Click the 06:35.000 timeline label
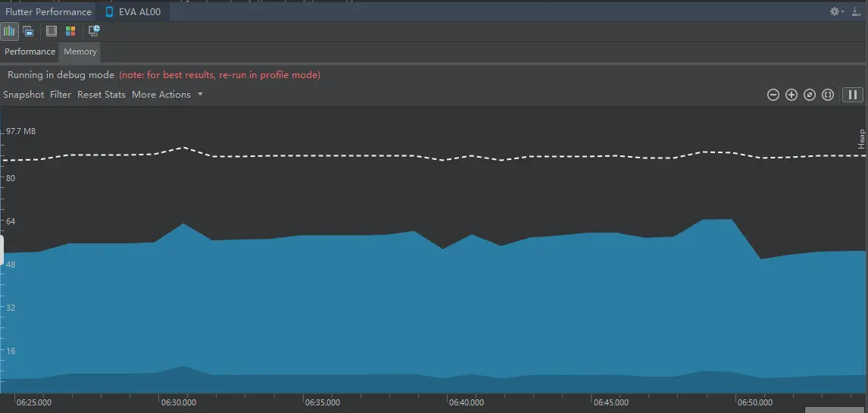The height and width of the screenshot is (413, 868). [x=322, y=402]
